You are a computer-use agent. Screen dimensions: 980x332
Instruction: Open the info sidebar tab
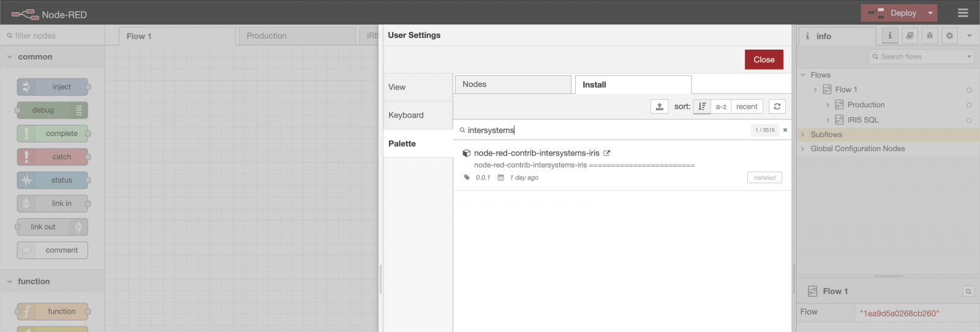pyautogui.click(x=837, y=36)
